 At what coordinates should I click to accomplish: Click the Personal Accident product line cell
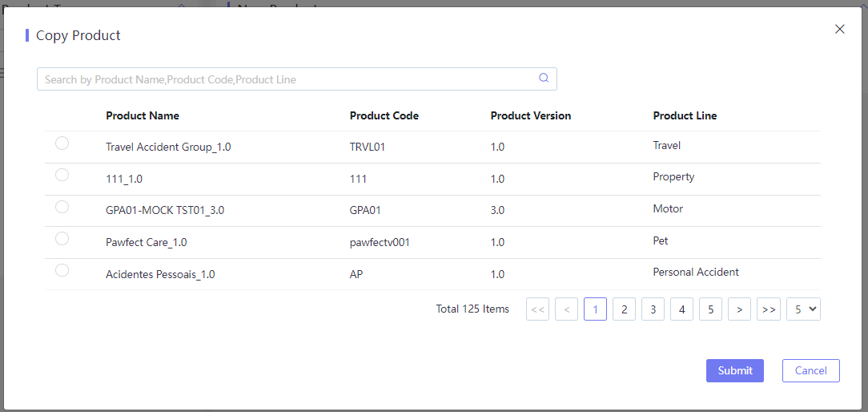[696, 273]
